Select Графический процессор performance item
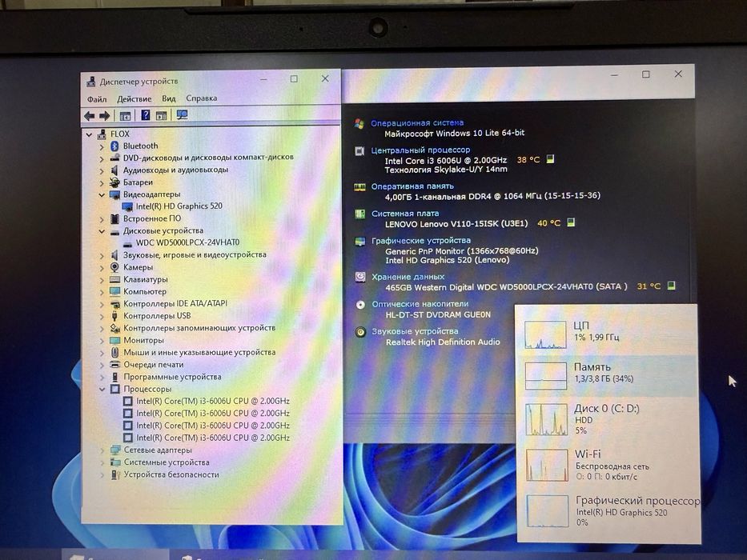747x560 pixels. [608, 511]
